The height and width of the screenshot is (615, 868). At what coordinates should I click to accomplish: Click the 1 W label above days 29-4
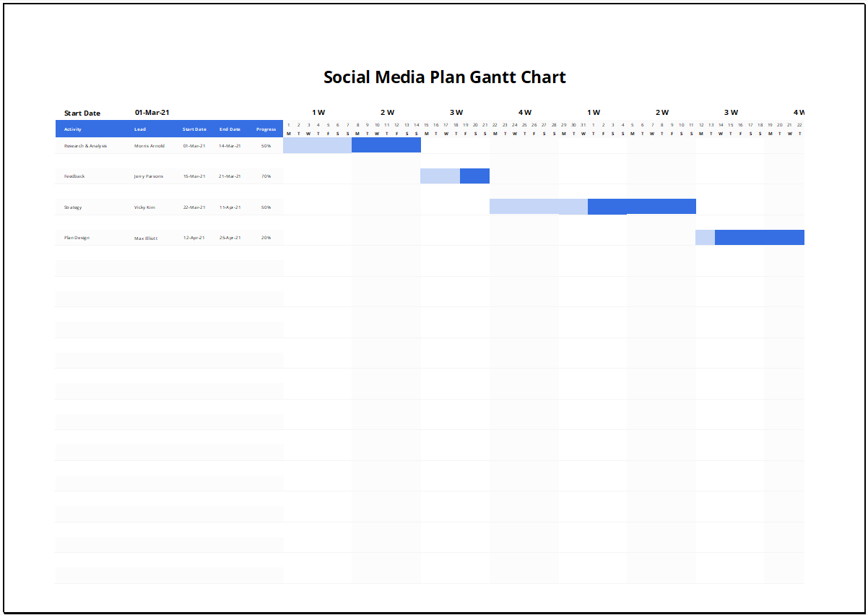(x=594, y=113)
